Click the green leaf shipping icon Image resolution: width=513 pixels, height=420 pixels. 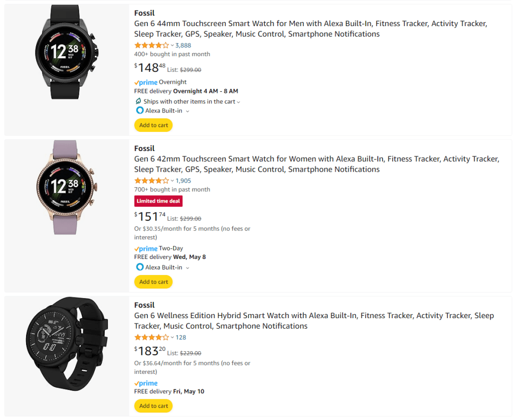click(x=138, y=101)
